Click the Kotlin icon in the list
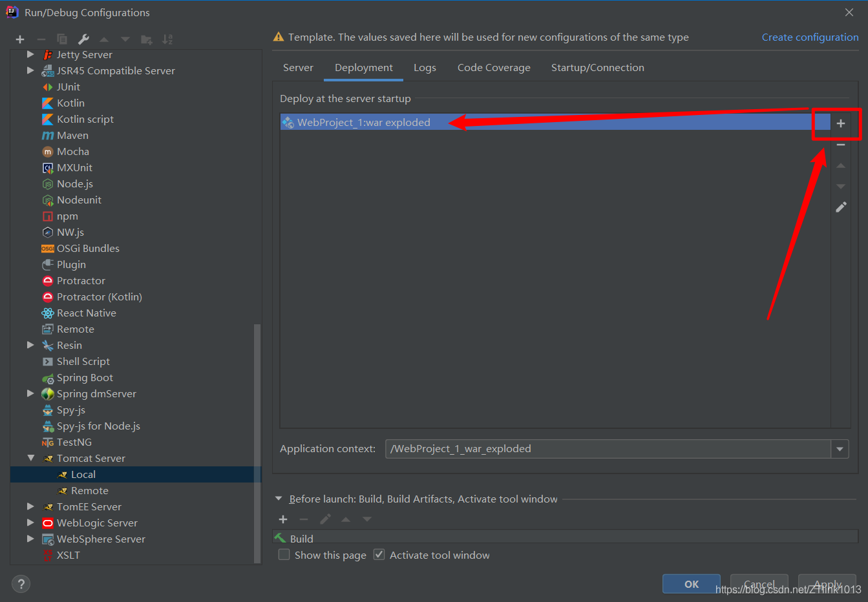868x602 pixels. [48, 103]
